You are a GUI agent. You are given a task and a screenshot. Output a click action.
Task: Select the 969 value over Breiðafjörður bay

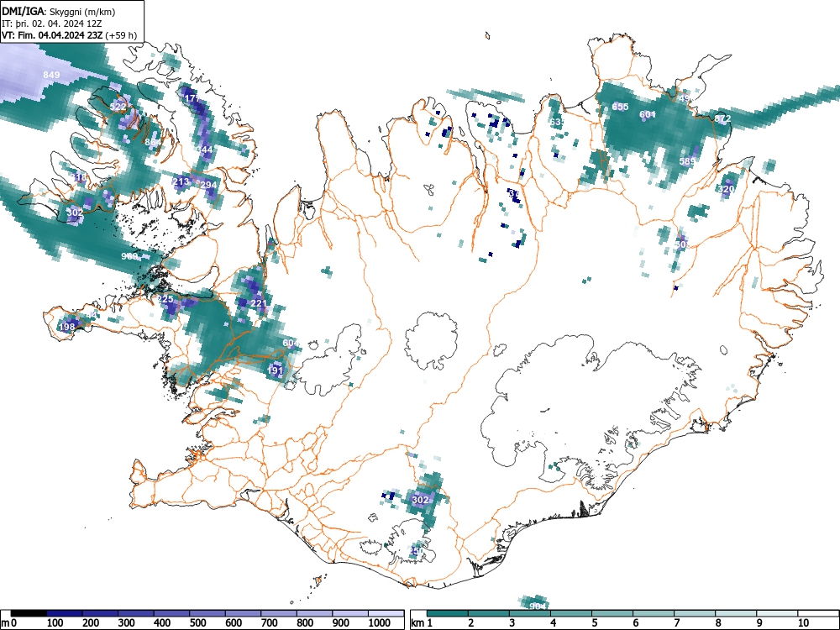129,256
